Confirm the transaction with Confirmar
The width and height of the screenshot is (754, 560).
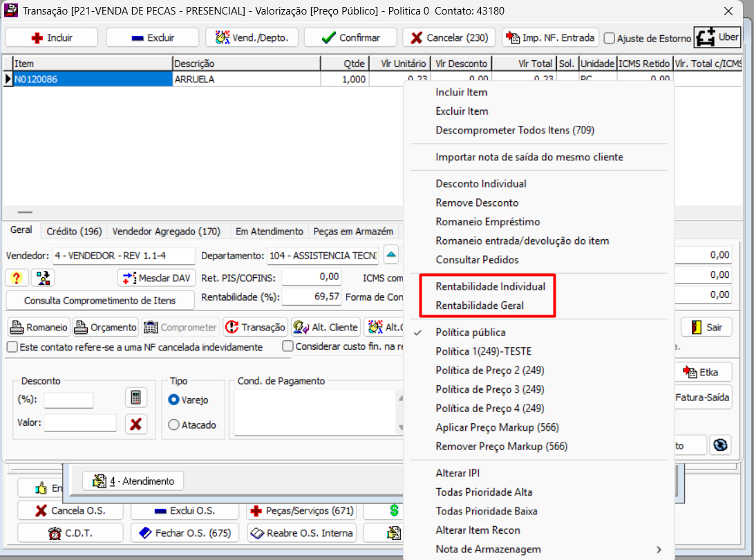point(350,37)
